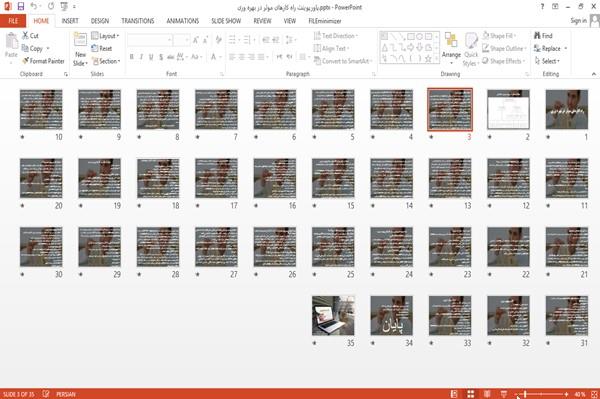Click Normal view icon in status bar
The image size is (600, 399).
tap(454, 394)
